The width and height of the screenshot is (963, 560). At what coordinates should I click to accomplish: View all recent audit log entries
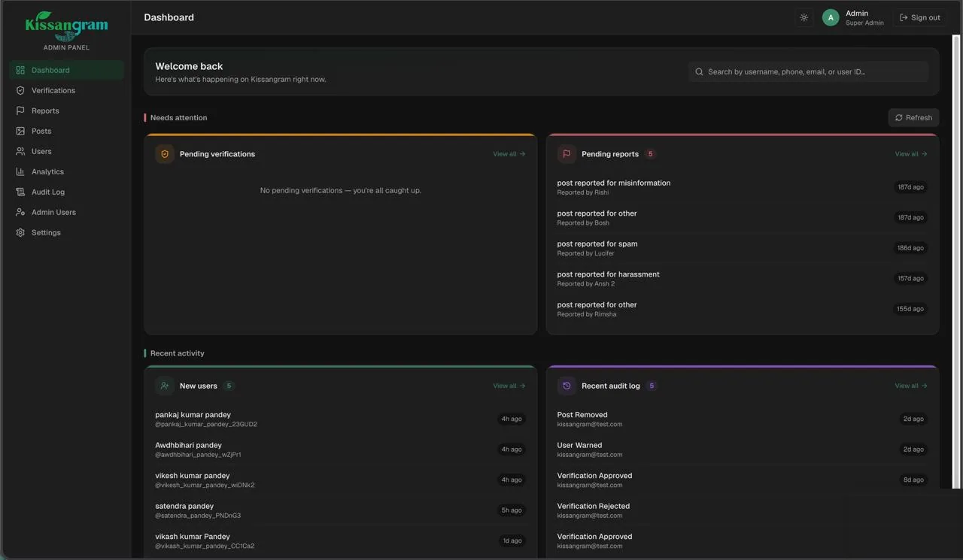tap(911, 386)
